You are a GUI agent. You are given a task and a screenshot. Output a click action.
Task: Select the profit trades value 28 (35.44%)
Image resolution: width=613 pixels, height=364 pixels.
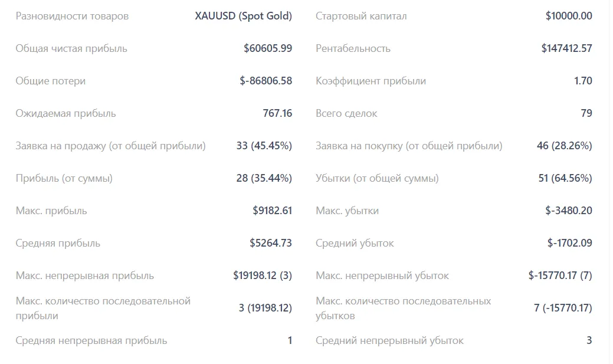[264, 178]
